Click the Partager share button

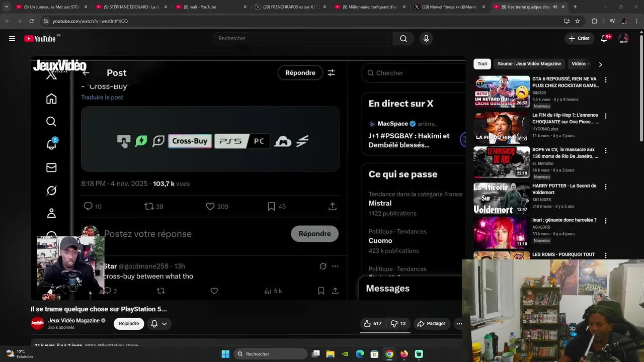click(431, 324)
